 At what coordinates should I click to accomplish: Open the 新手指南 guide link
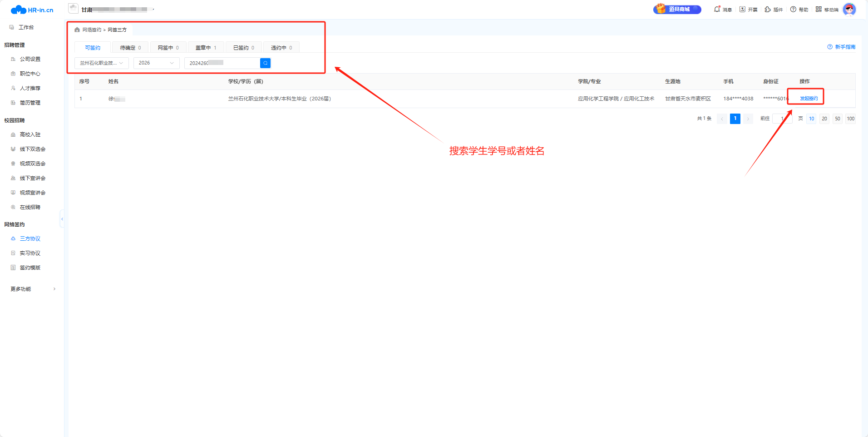coord(842,47)
